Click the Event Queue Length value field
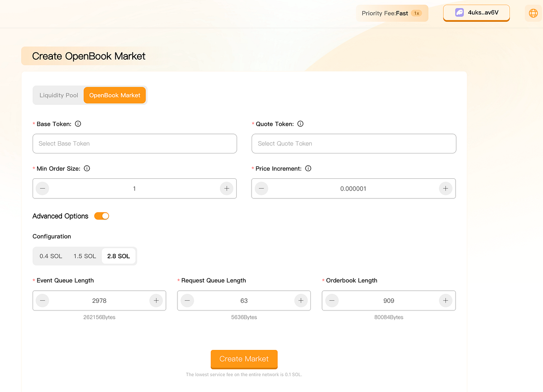543x392 pixels. coord(99,300)
